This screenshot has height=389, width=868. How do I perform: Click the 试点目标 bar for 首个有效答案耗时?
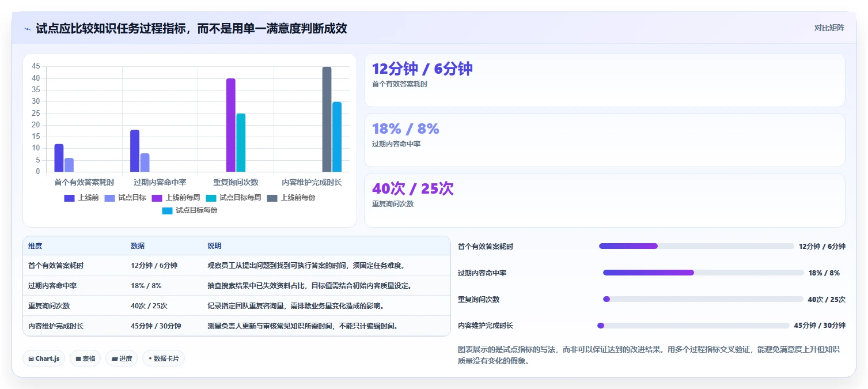[69, 165]
